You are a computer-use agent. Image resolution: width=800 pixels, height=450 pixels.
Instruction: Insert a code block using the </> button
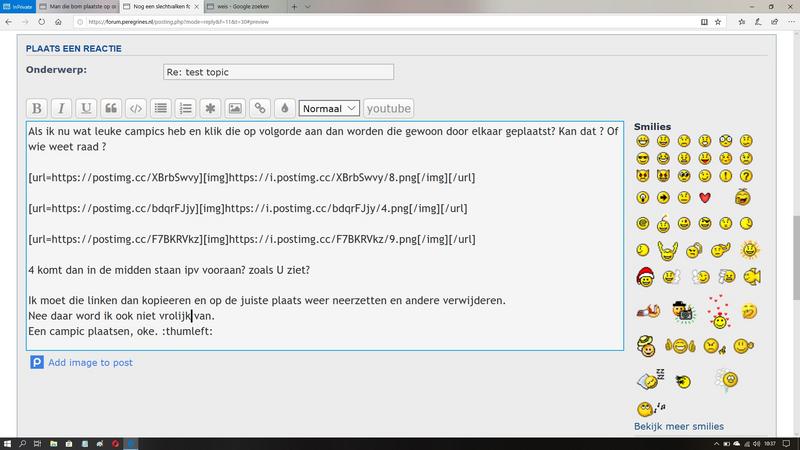[136, 108]
